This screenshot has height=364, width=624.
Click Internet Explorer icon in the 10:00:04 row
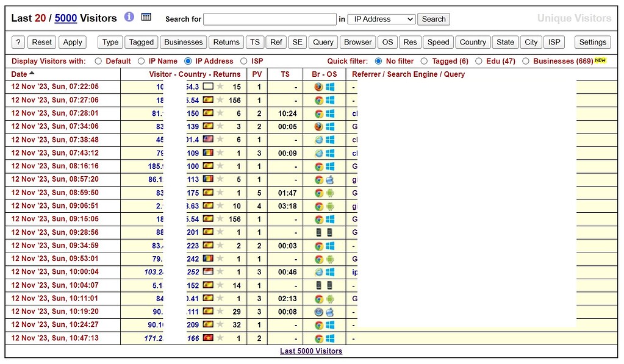tap(318, 273)
